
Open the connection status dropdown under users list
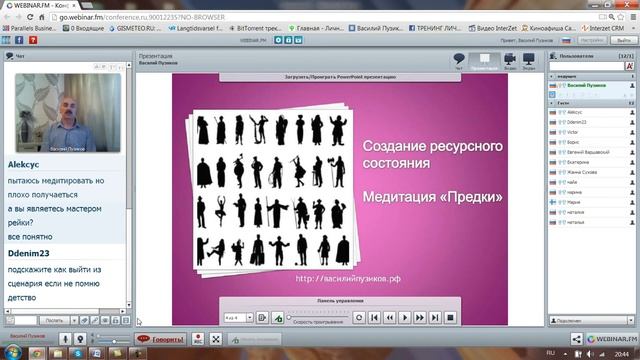tap(631, 320)
